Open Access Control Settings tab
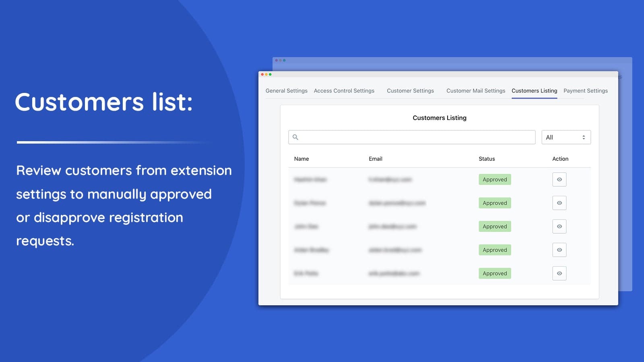Screen dimensions: 644x362 coord(344,91)
